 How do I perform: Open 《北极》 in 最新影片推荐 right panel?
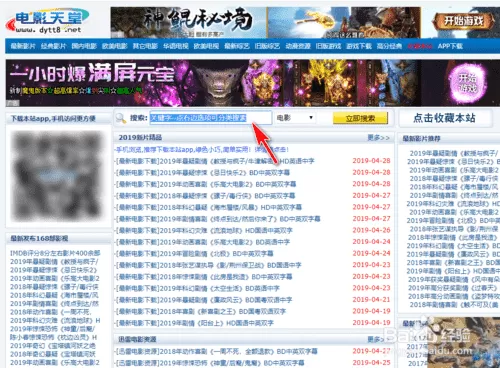tap(453, 220)
